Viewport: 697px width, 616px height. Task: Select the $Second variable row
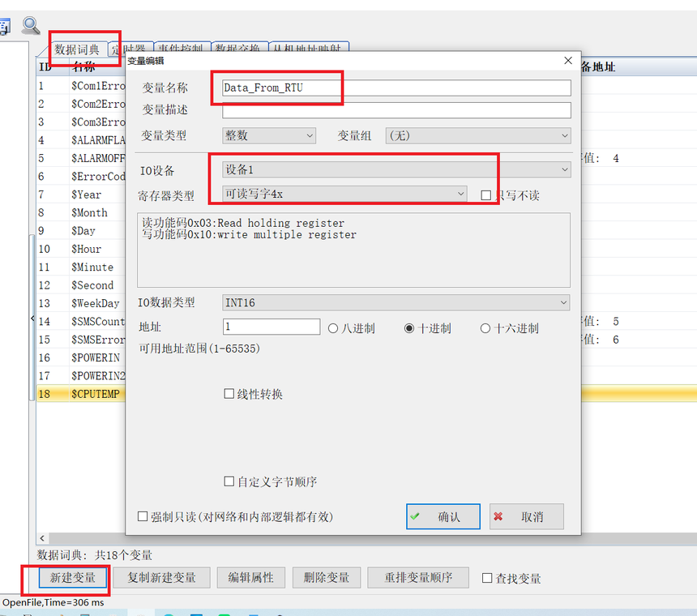[81, 285]
